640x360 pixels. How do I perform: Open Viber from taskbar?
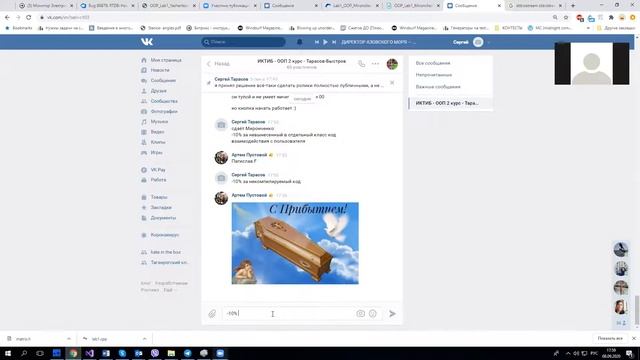coord(155,353)
